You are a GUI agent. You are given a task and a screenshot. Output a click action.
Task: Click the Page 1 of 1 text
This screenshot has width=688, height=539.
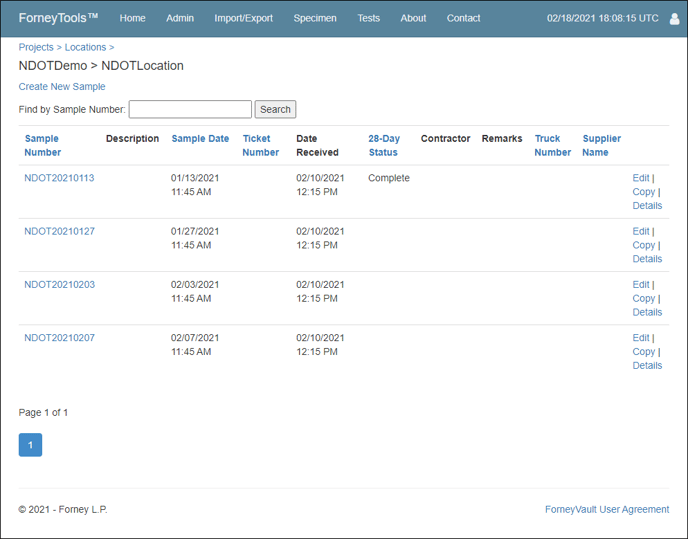43,413
